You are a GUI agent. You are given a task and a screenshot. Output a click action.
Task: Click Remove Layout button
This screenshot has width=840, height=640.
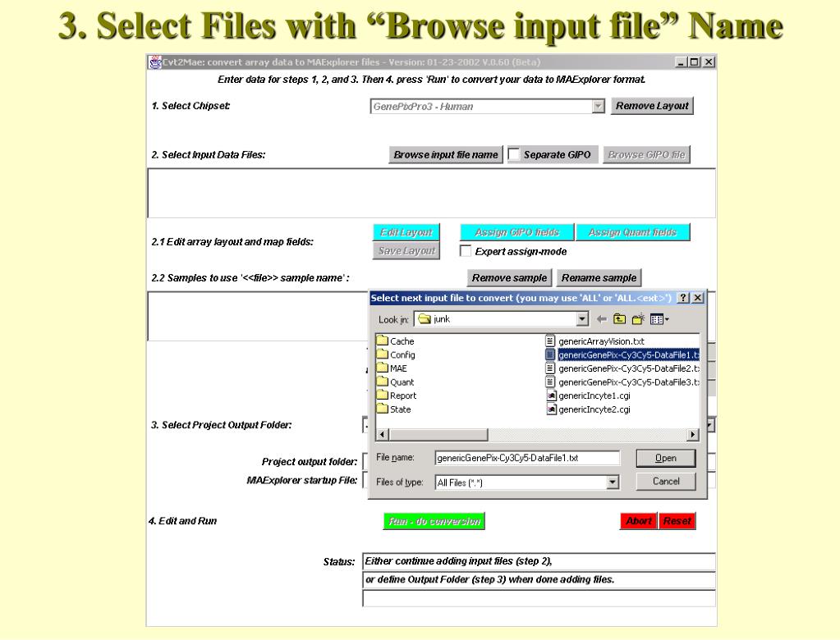tap(652, 106)
